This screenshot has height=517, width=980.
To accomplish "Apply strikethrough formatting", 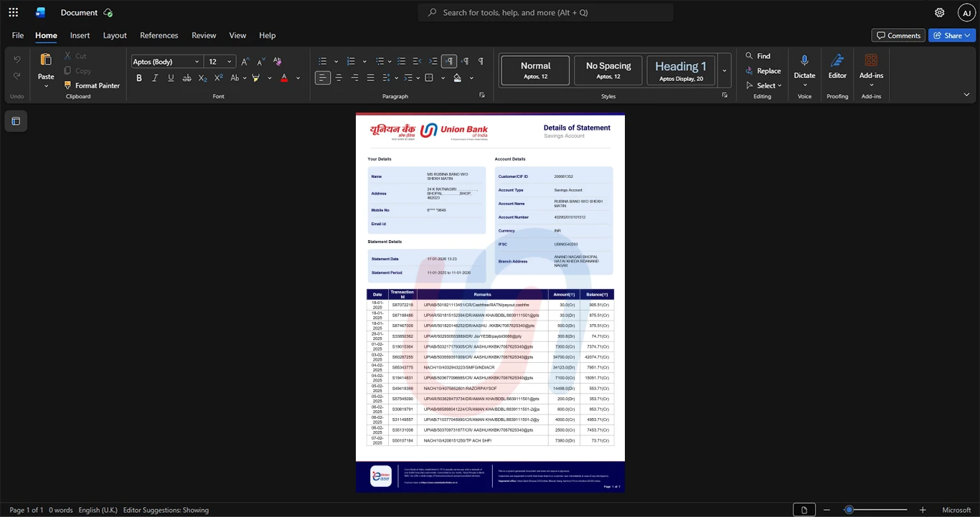I will click(187, 78).
